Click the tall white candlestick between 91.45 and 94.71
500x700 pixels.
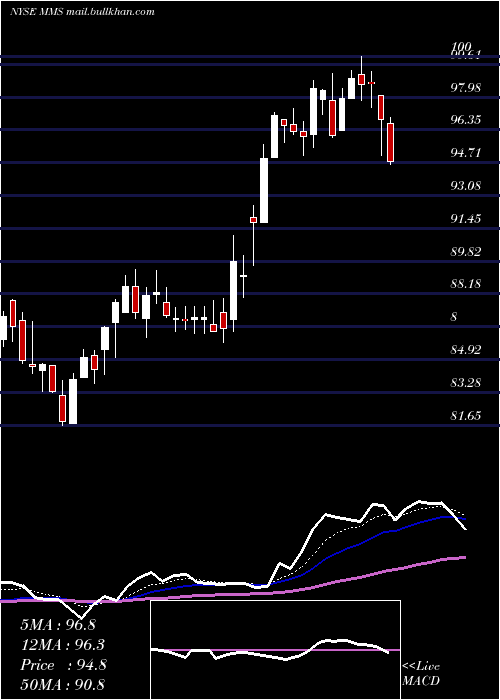click(264, 191)
